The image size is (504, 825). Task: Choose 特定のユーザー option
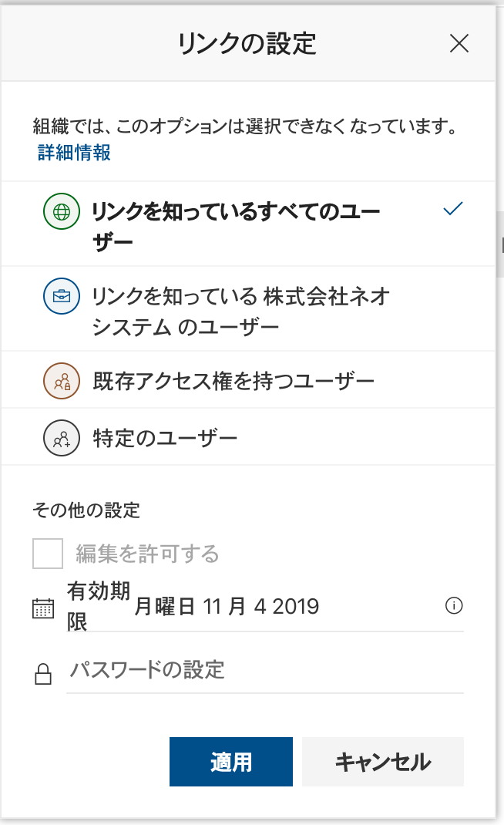tap(164, 439)
